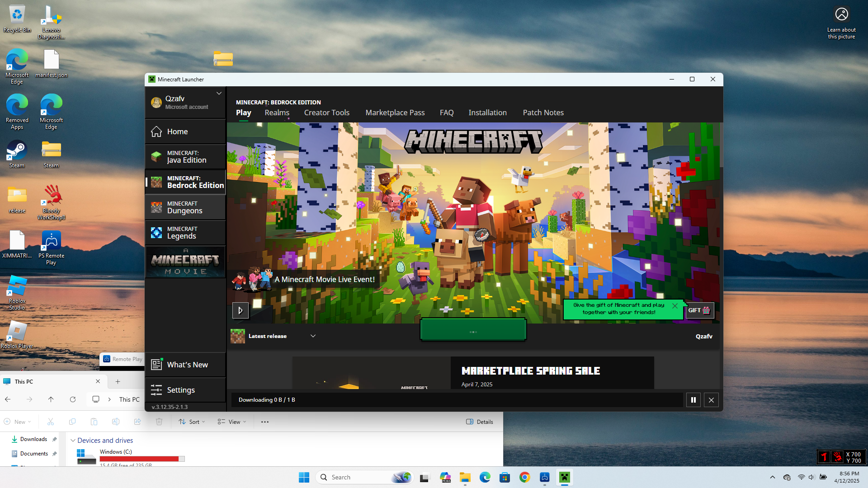
Task: Select the XIMMATRI file on desktop
Action: [17, 244]
